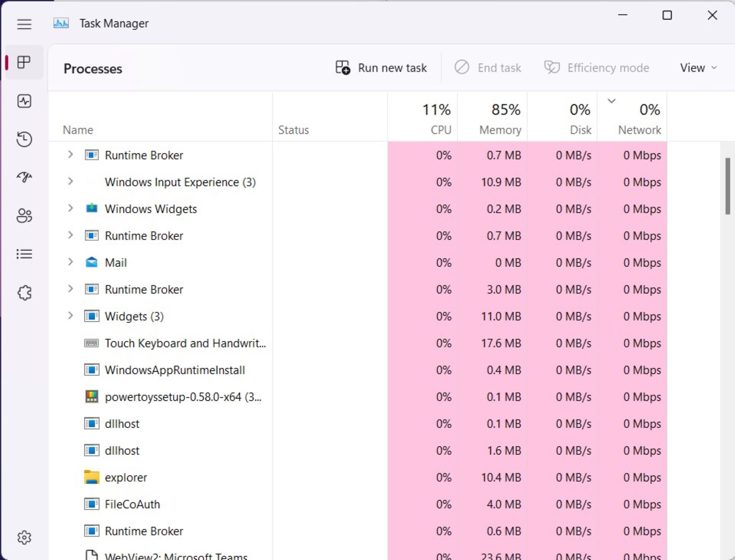The width and height of the screenshot is (735, 560).
Task: Click the End task prohibition icon
Action: point(462,67)
